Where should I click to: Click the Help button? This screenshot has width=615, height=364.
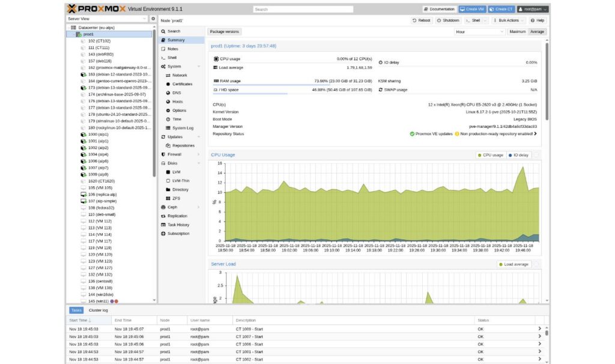538,20
